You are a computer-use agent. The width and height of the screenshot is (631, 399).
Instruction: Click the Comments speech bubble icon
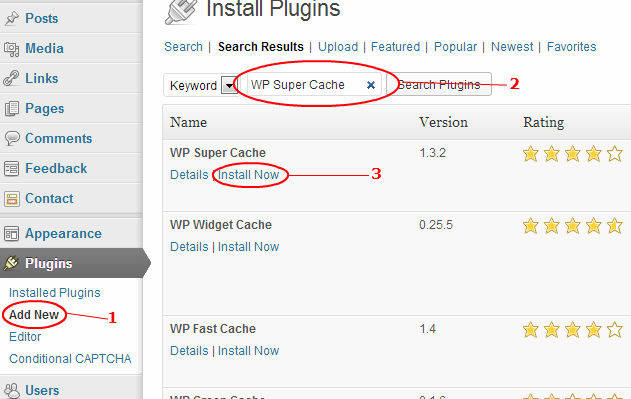click(12, 138)
